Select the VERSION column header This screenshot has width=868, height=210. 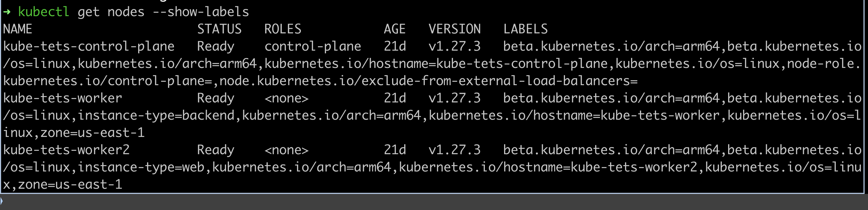455,29
